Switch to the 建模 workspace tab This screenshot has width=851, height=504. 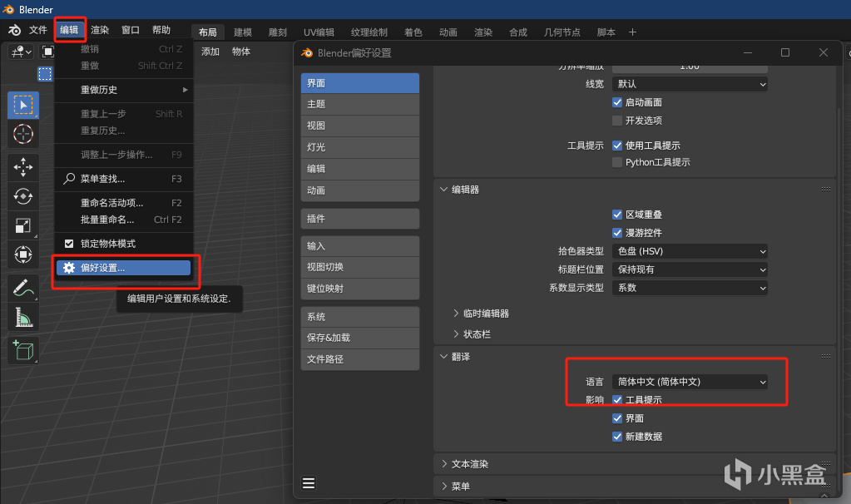pos(243,32)
